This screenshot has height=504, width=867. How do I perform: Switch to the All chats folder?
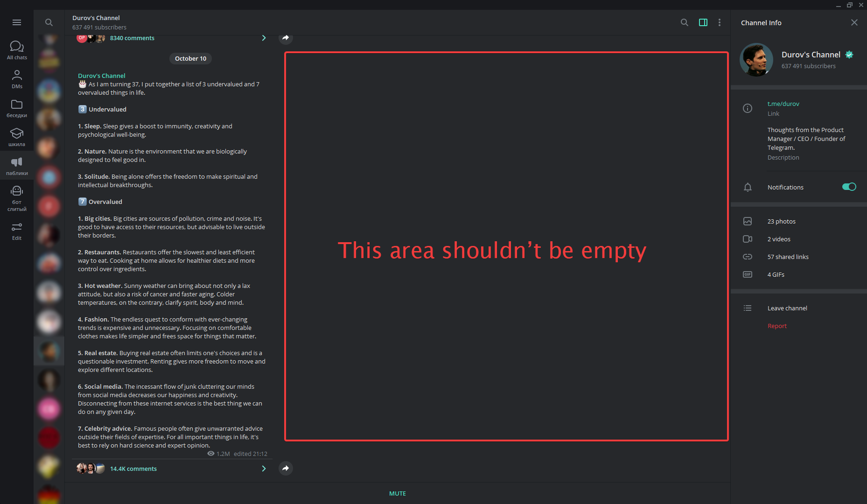17,50
